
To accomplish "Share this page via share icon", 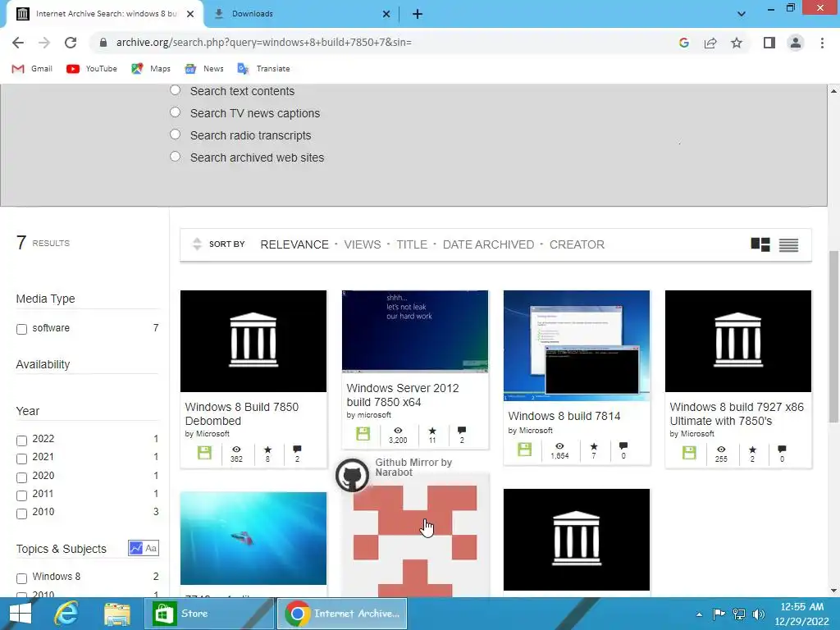I will pos(710,43).
